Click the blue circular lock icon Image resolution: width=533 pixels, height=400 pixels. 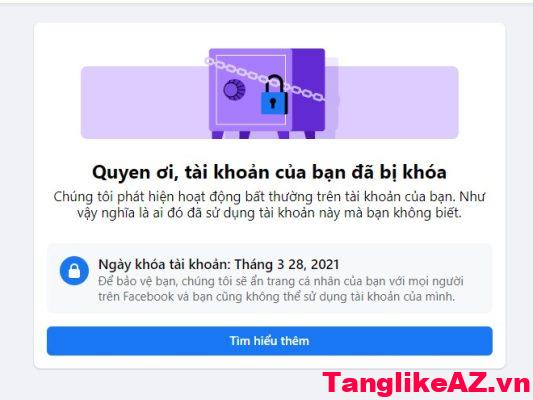74,271
